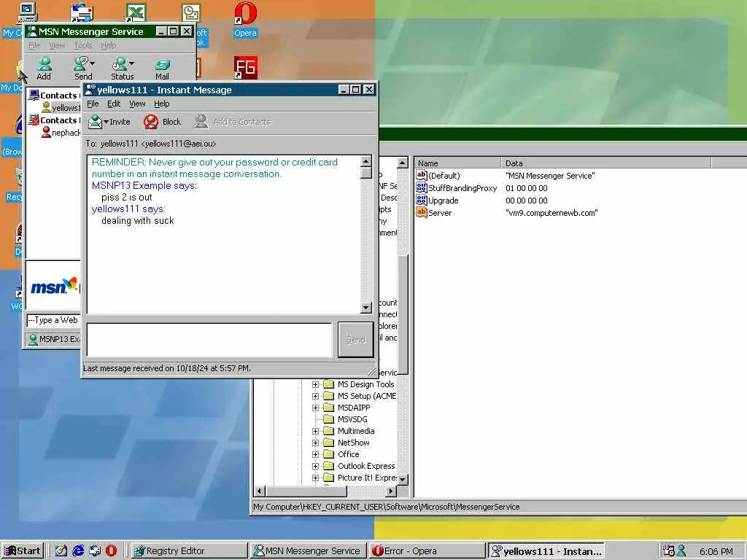This screenshot has height=560, width=747.
Task: Click Show Desktop quick launch icon
Action: [61, 551]
